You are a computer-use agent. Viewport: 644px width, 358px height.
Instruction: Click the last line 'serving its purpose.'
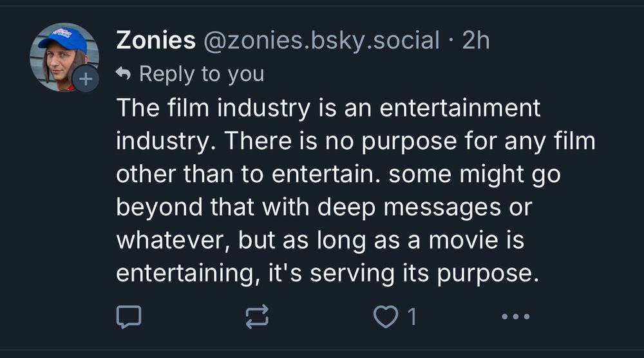tap(426, 274)
